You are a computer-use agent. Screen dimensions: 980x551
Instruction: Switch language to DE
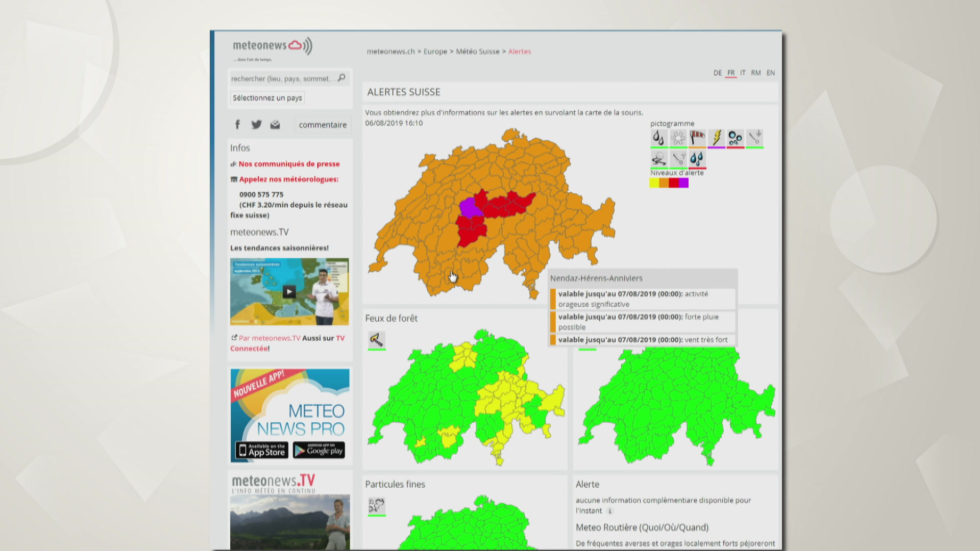(718, 73)
